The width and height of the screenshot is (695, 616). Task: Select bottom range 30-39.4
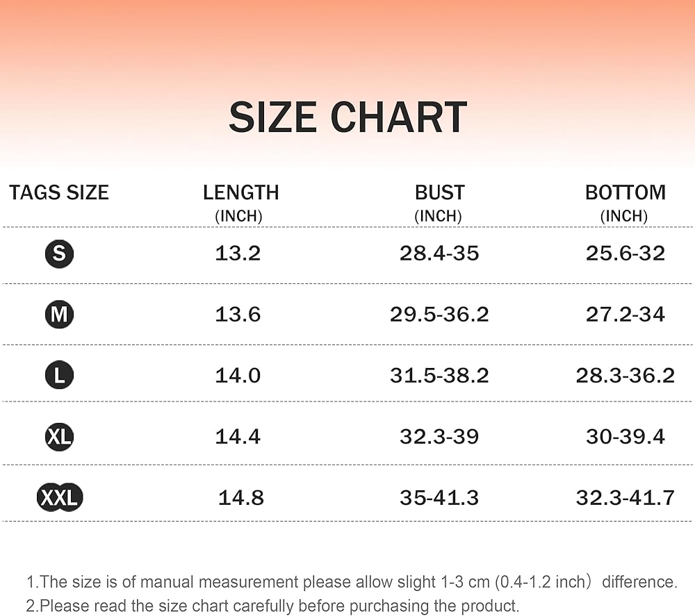[625, 437]
